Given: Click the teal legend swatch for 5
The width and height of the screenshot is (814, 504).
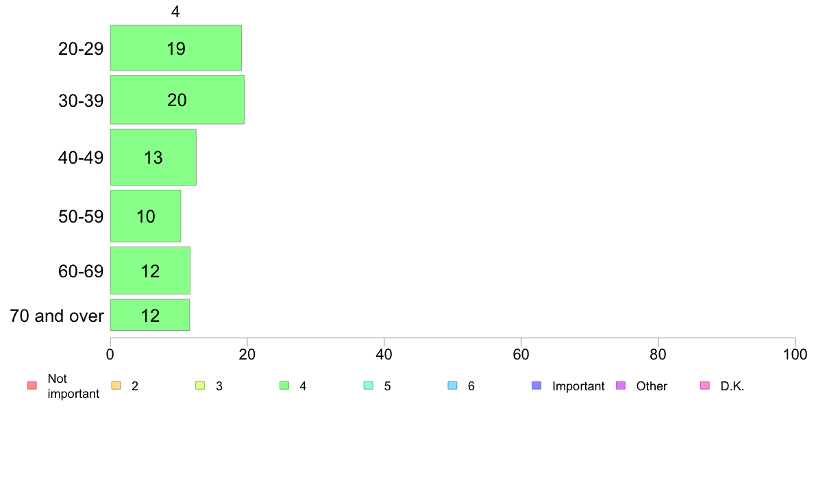Looking at the screenshot, I should [x=369, y=386].
